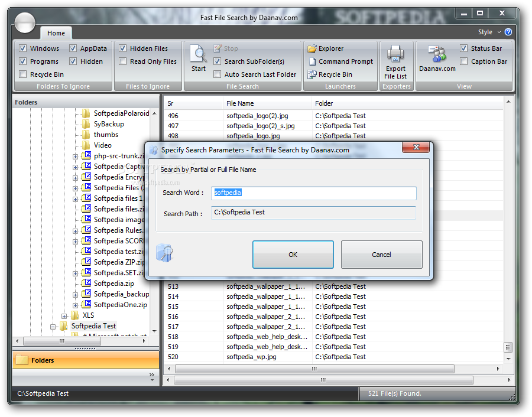532x417 pixels.
Task: Click the folder tree horizontal scrollbar
Action: point(80,341)
